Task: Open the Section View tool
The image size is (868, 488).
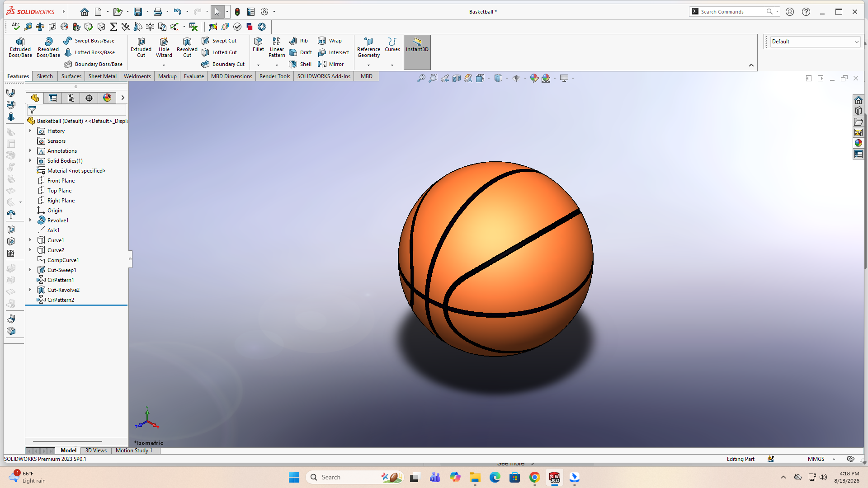Action: (x=457, y=78)
